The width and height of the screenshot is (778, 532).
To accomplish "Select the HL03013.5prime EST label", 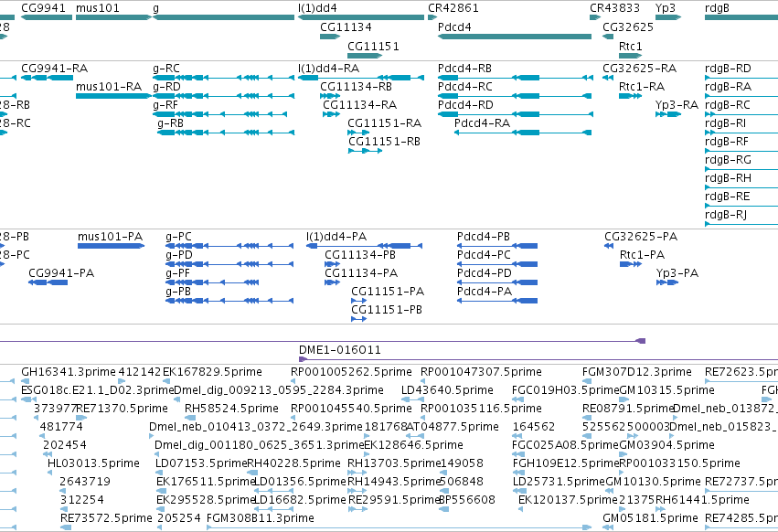I will pos(93,463).
